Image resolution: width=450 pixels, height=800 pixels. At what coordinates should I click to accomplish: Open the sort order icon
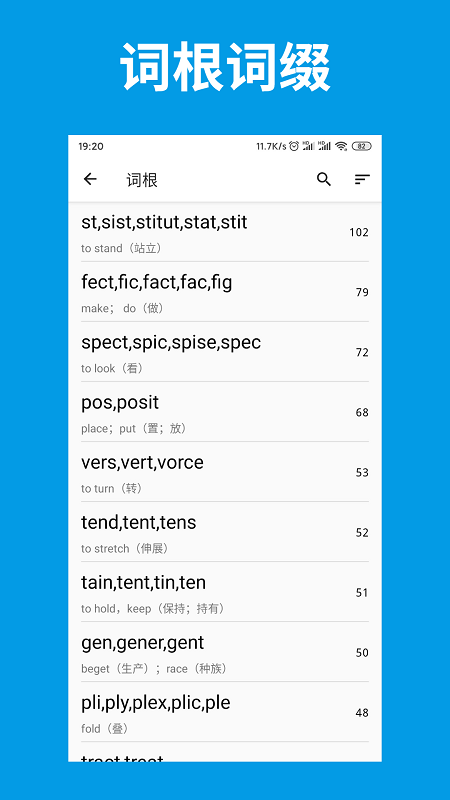pos(362,179)
